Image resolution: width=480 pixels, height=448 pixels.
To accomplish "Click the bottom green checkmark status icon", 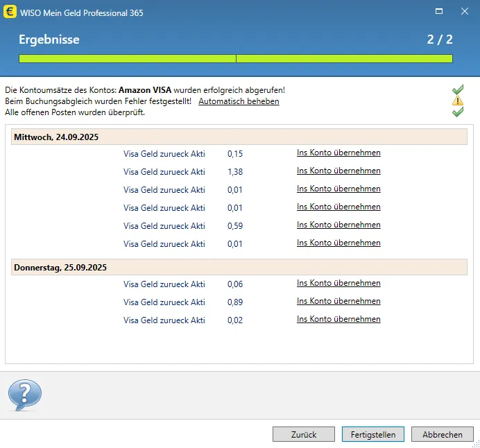I will [x=457, y=112].
